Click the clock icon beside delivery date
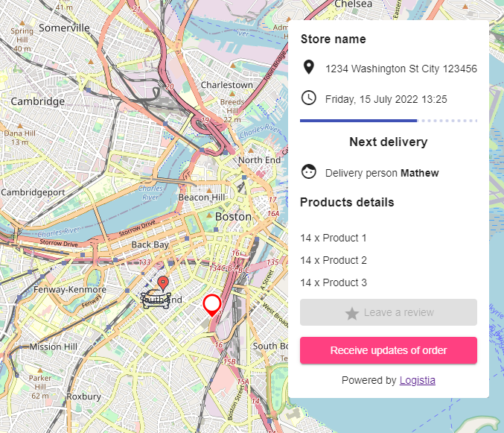Screen dimensions: 504x433 pyautogui.click(x=308, y=98)
